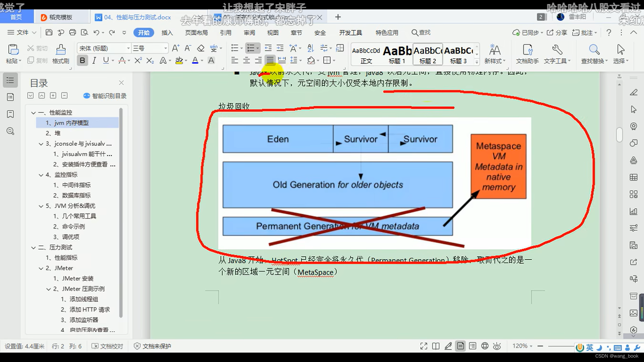Collapse the 5、JVM 分析&调优 outline node
This screenshot has width=644, height=362.
[x=41, y=206]
